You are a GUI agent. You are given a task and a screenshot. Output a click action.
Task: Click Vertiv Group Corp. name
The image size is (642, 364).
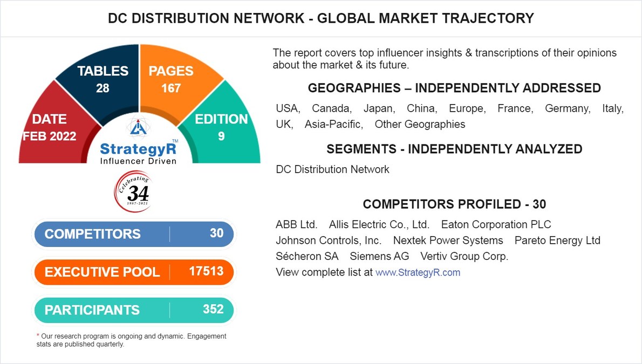(464, 257)
